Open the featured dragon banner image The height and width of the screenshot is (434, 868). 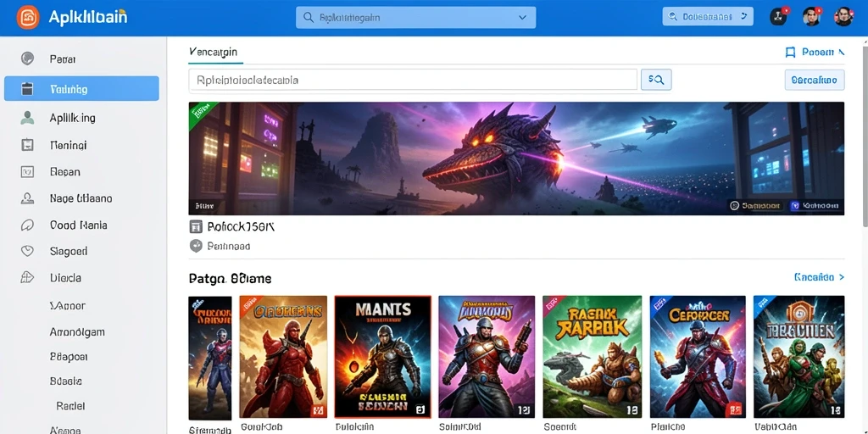516,159
